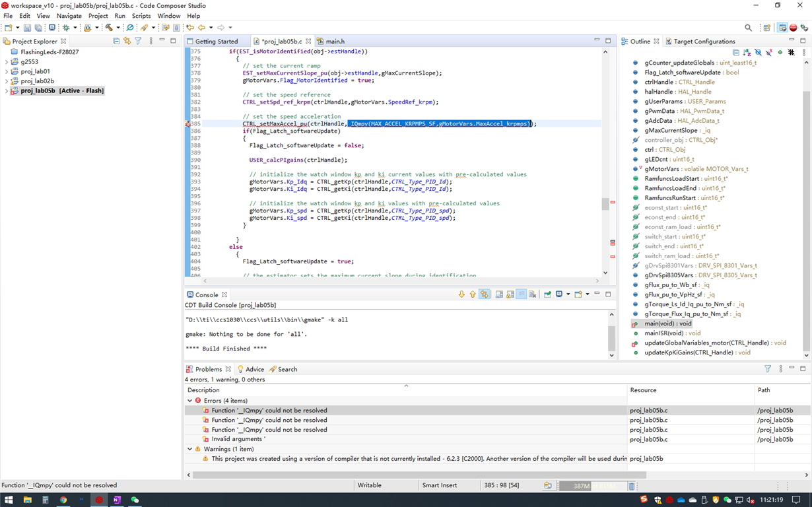Expand the proj_lab01 project tree
The image size is (812, 507).
(7, 71)
